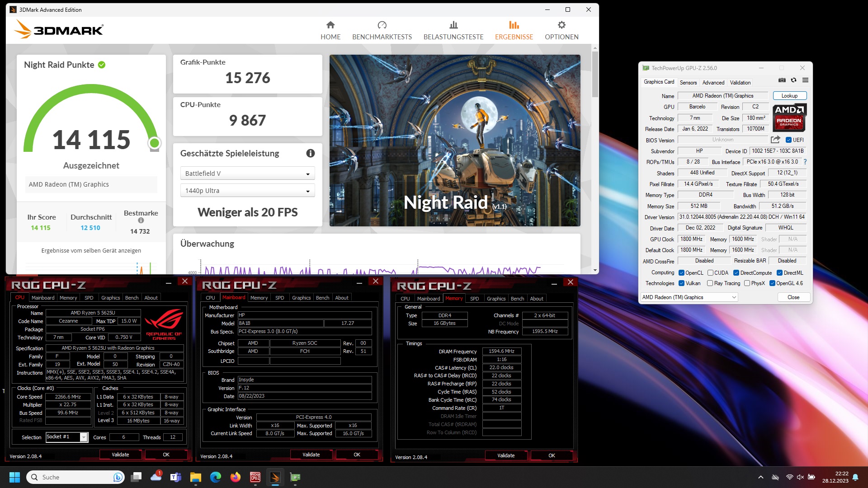
Task: Open OneDrive cloud icon with notification badge
Action: tap(156, 477)
